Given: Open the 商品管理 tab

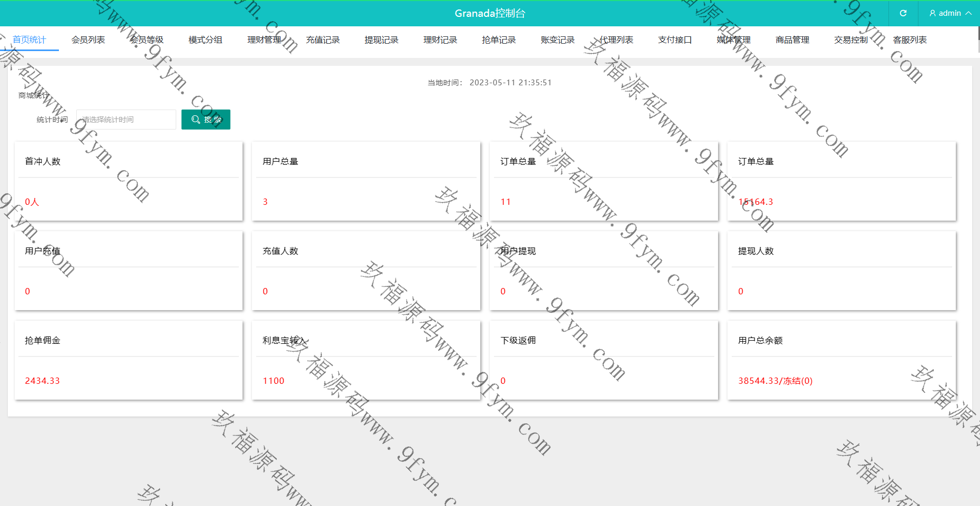Looking at the screenshot, I should pyautogui.click(x=792, y=40).
